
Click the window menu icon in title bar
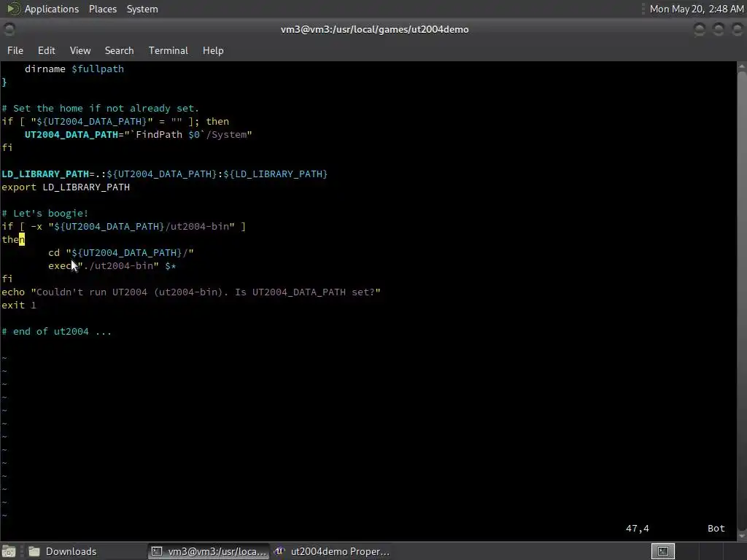[x=9, y=29]
